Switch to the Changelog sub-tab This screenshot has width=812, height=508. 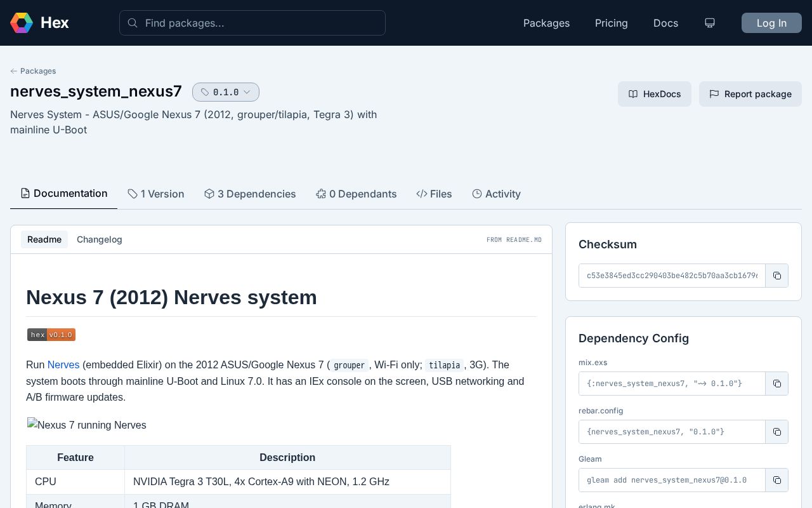tap(100, 239)
